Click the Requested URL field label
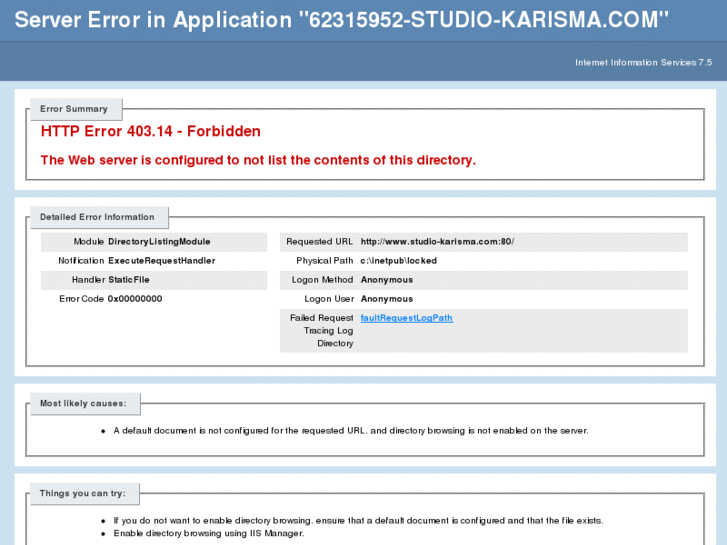This screenshot has height=545, width=727. pos(319,242)
